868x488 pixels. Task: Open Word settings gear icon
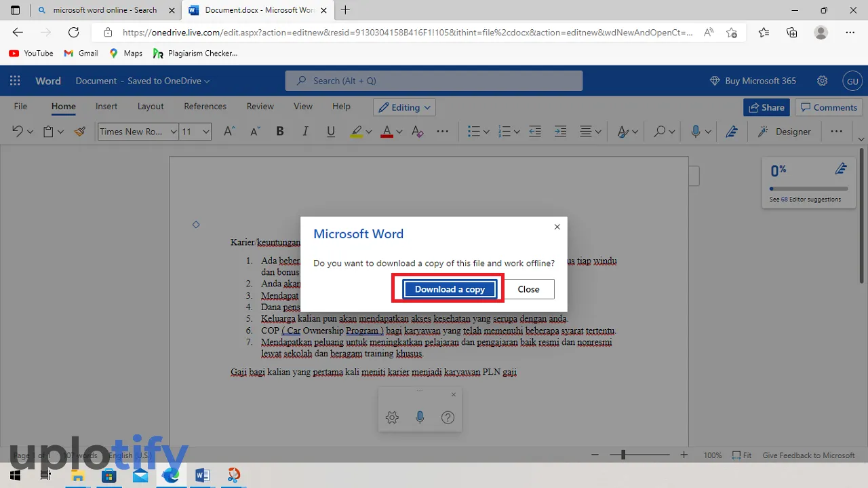tap(822, 81)
